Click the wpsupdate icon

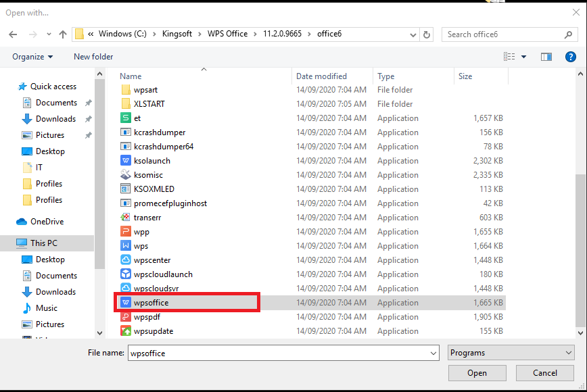tap(126, 330)
